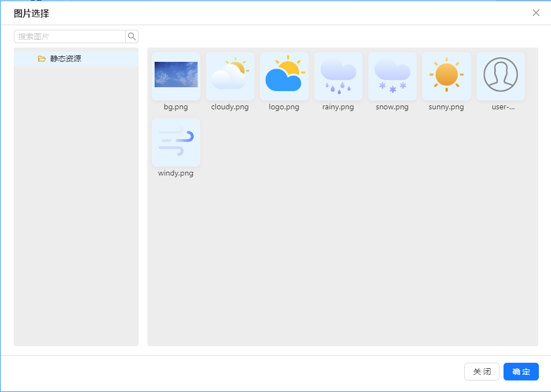
Task: Pick the rainy.png cloud image
Action: 338,76
